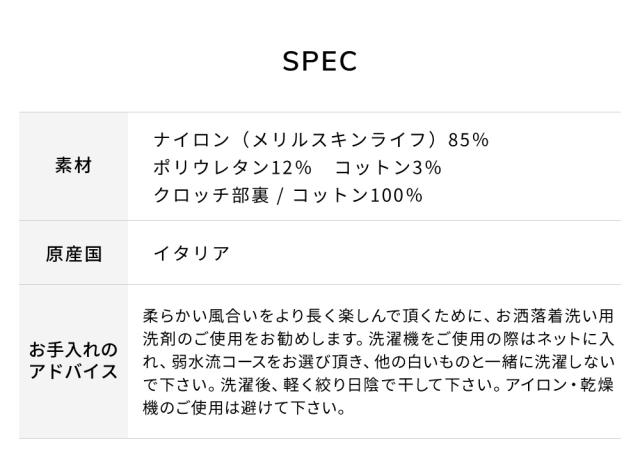The image size is (640, 465).
Task: Click the お手入れのアドバイス row label
Action: [74, 361]
